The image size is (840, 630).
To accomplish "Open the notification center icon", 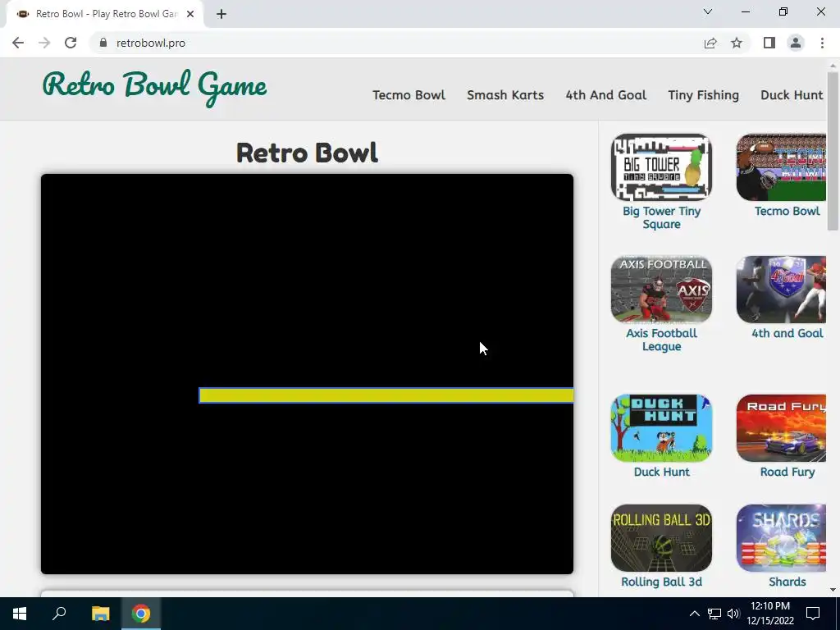I will (x=813, y=614).
